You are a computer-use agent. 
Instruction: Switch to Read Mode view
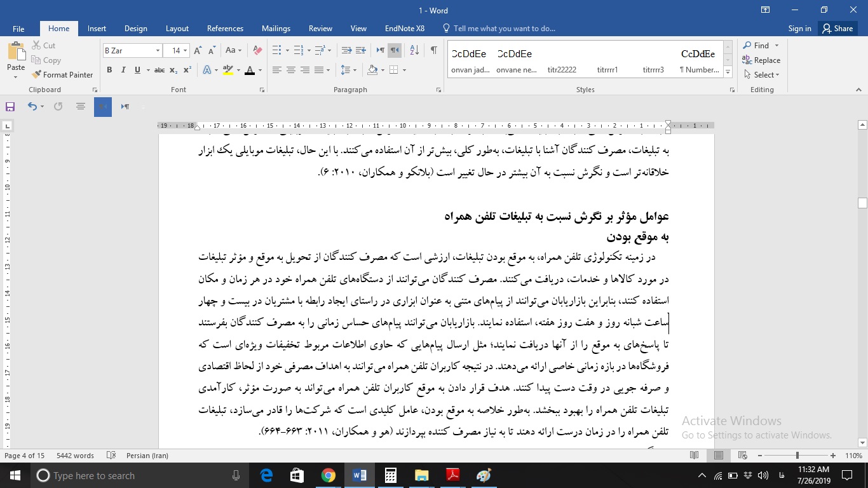[695, 455]
